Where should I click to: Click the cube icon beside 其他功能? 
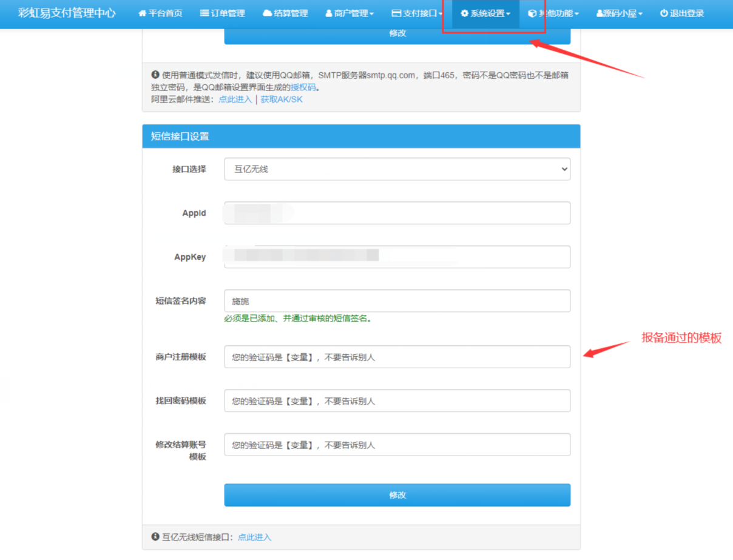pyautogui.click(x=532, y=13)
